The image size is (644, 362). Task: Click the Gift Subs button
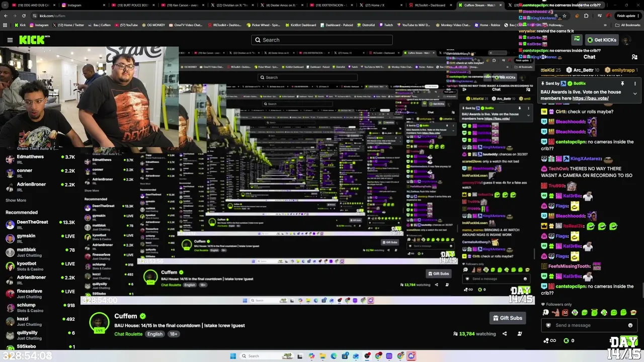point(508,318)
